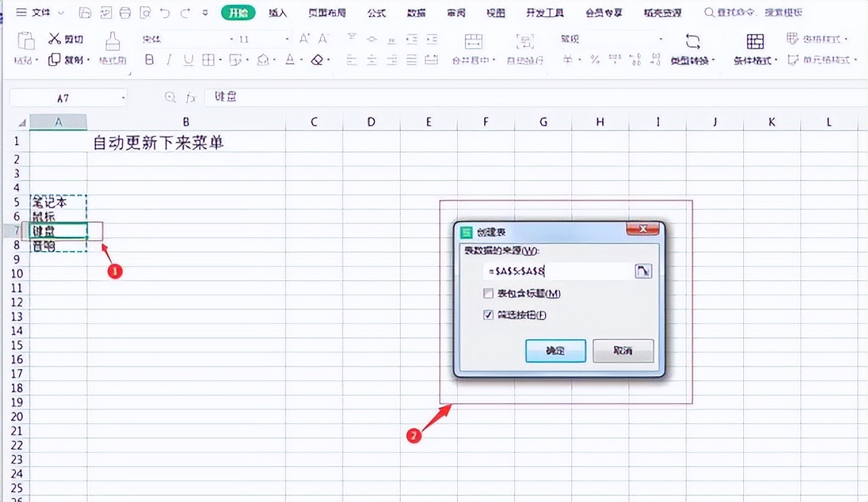Switch to the Data tab
The width and height of the screenshot is (868, 502).
coord(416,13)
